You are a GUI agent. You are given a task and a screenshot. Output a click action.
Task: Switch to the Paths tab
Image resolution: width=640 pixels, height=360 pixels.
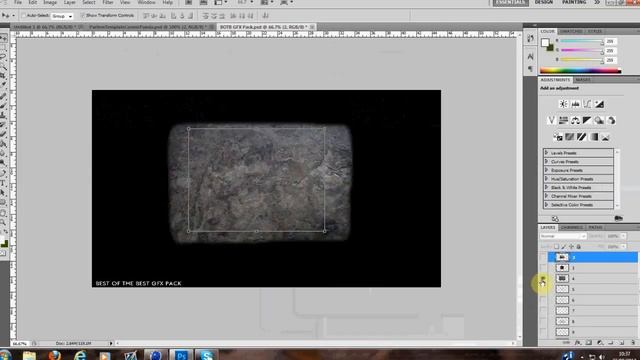tap(596, 227)
